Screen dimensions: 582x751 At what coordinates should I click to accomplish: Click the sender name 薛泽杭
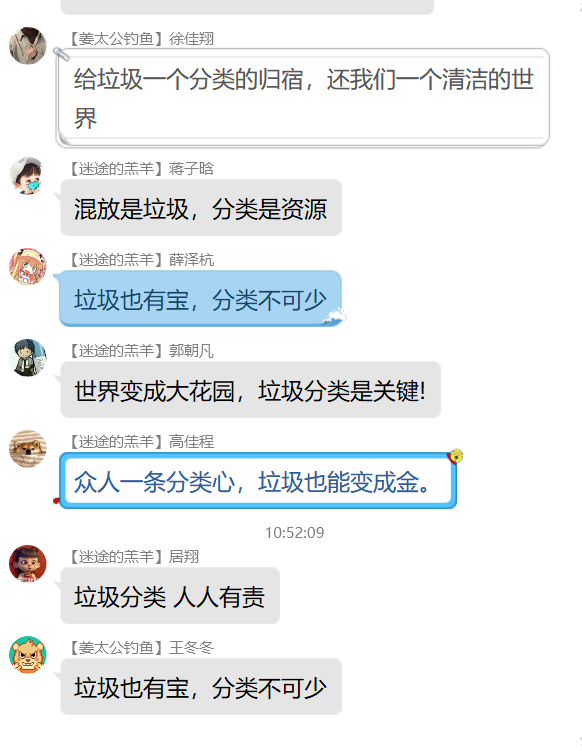point(191,260)
